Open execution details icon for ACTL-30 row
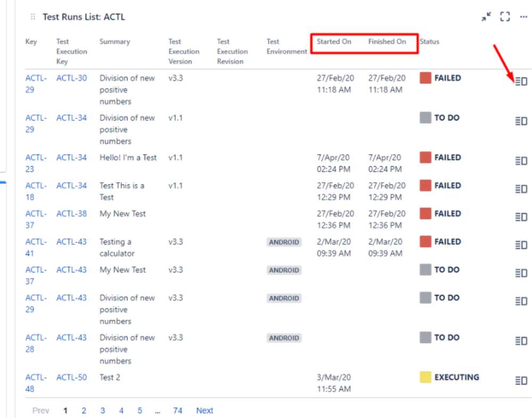The image size is (532, 418). coord(521,81)
